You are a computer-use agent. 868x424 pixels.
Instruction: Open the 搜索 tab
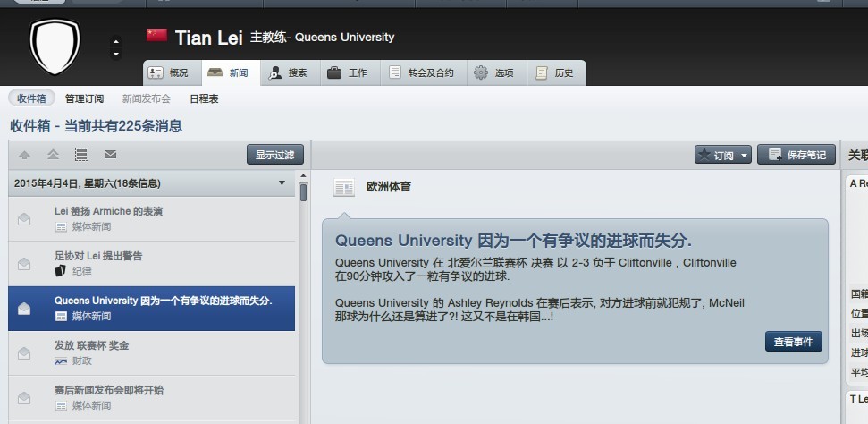(287, 72)
